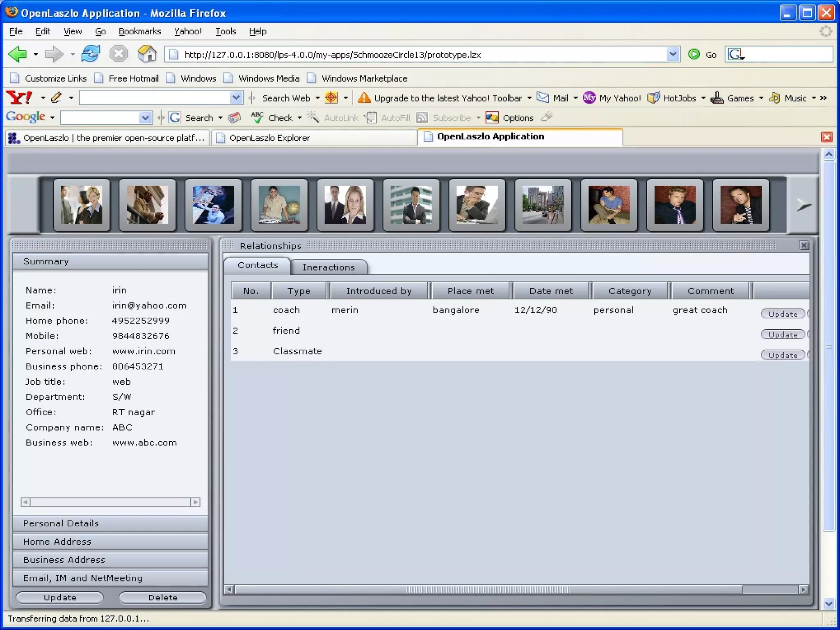Click the Yahoo Mail envelope icon
Screen dimensions: 840x630
pos(543,98)
